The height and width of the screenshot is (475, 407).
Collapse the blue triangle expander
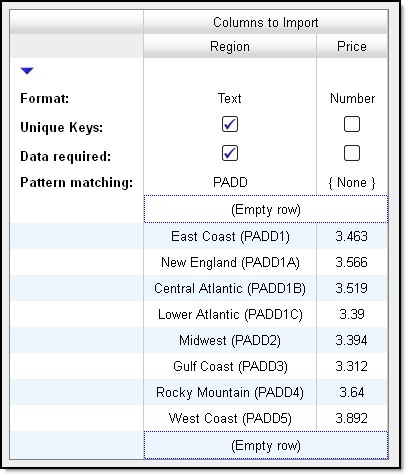click(27, 71)
